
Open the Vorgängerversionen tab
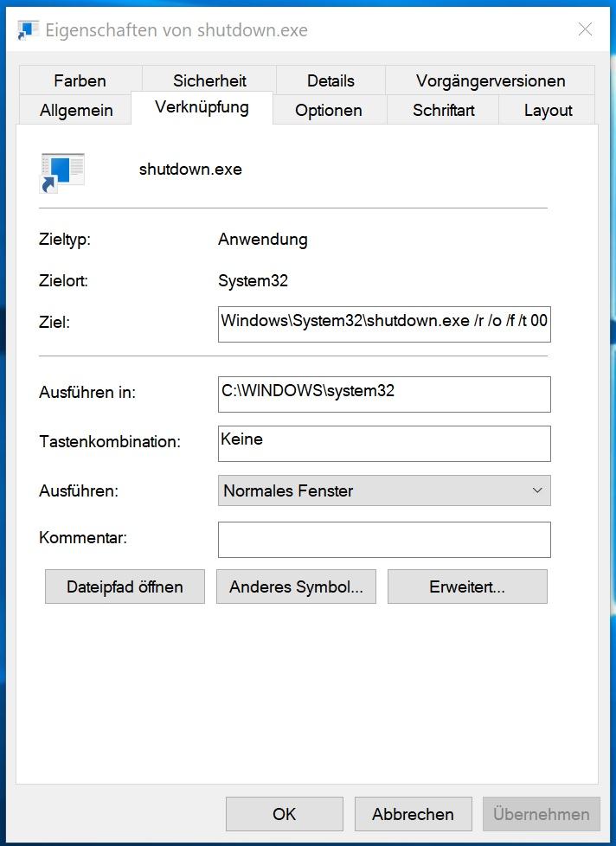point(491,80)
